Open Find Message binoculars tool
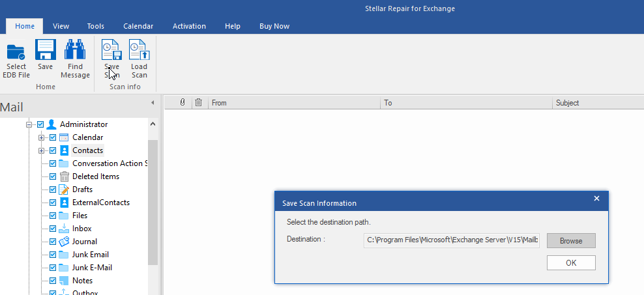644x295 pixels. pyautogui.click(x=75, y=50)
